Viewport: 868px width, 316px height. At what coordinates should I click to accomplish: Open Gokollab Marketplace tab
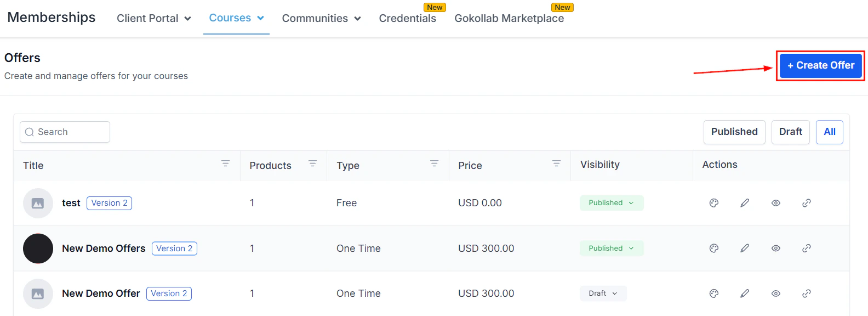click(x=509, y=18)
